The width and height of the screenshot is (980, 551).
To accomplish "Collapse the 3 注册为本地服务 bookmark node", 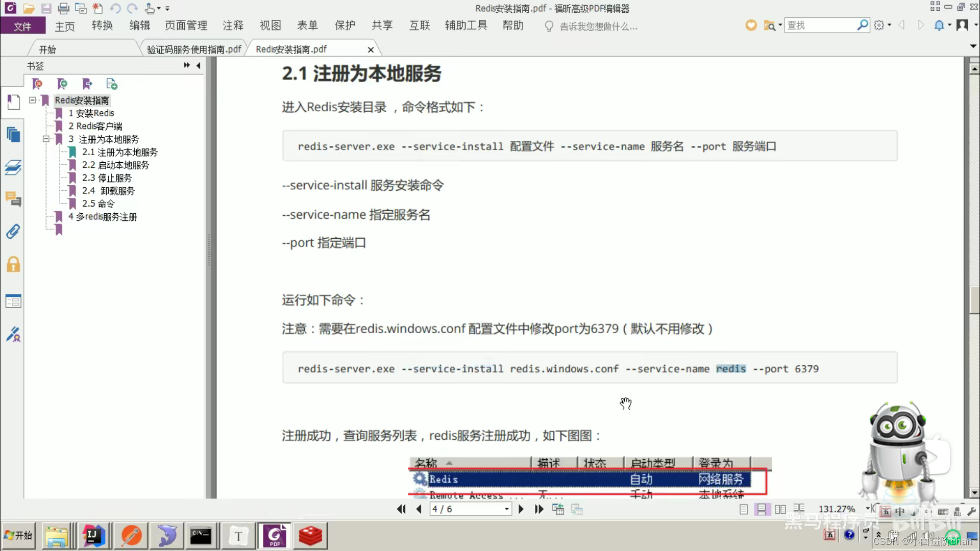I will pos(46,139).
